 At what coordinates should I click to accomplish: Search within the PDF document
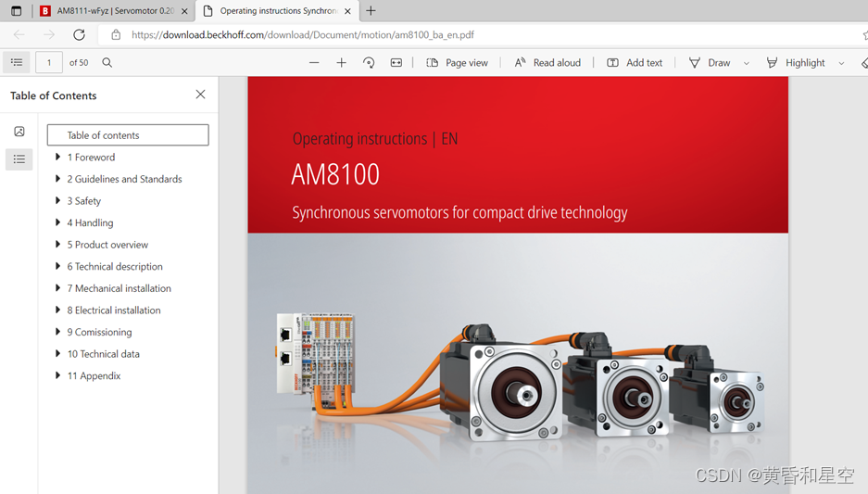tap(107, 63)
